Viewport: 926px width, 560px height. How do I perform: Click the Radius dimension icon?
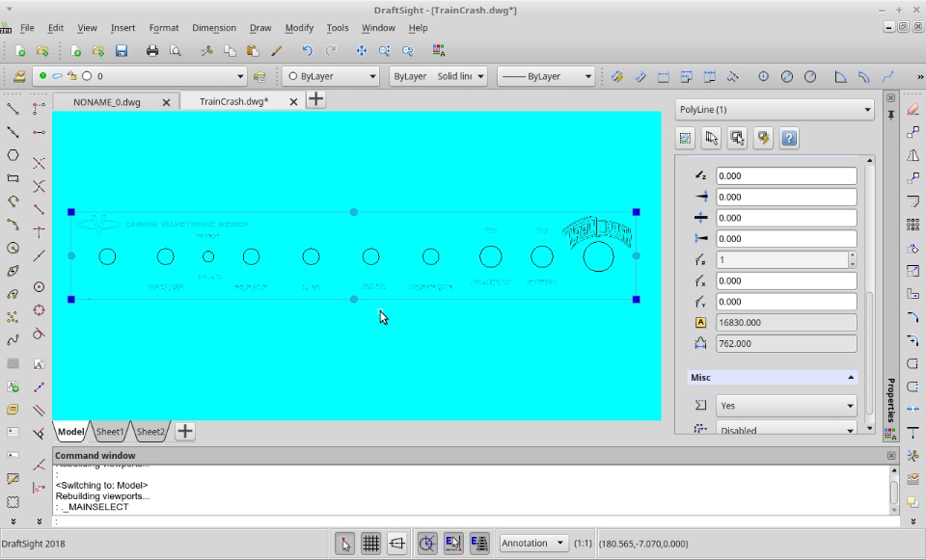point(810,77)
